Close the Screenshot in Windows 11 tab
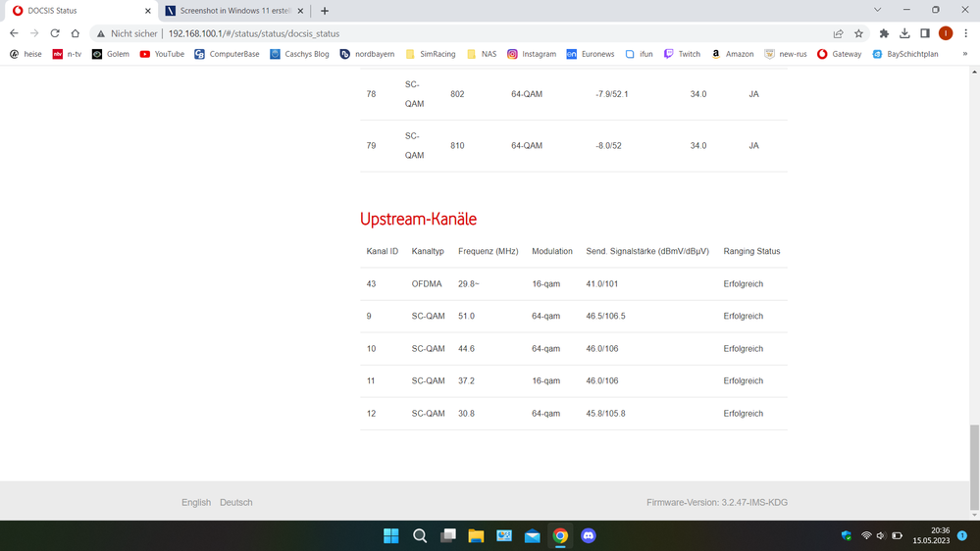The width and height of the screenshot is (980, 551). 300,11
